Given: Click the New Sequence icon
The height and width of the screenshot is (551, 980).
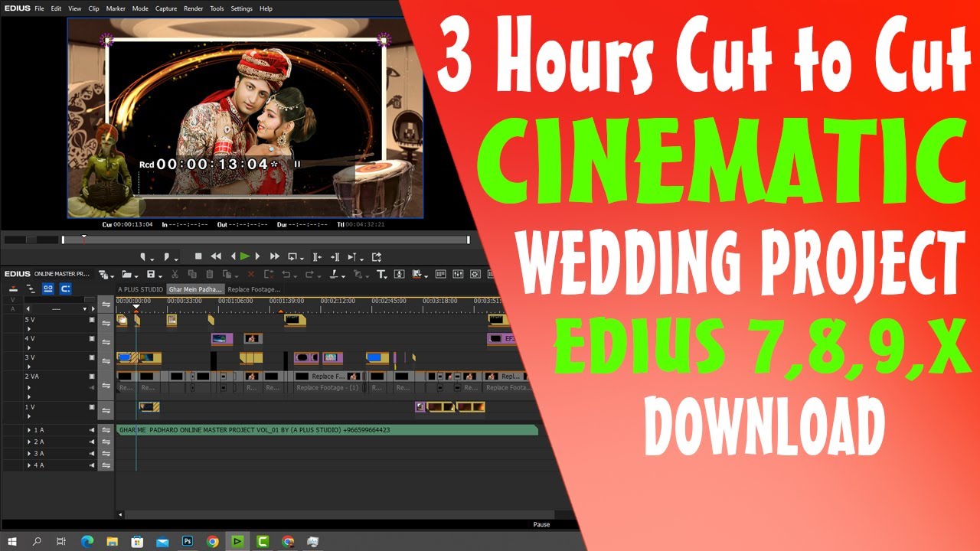Looking at the screenshot, I should 103,274.
